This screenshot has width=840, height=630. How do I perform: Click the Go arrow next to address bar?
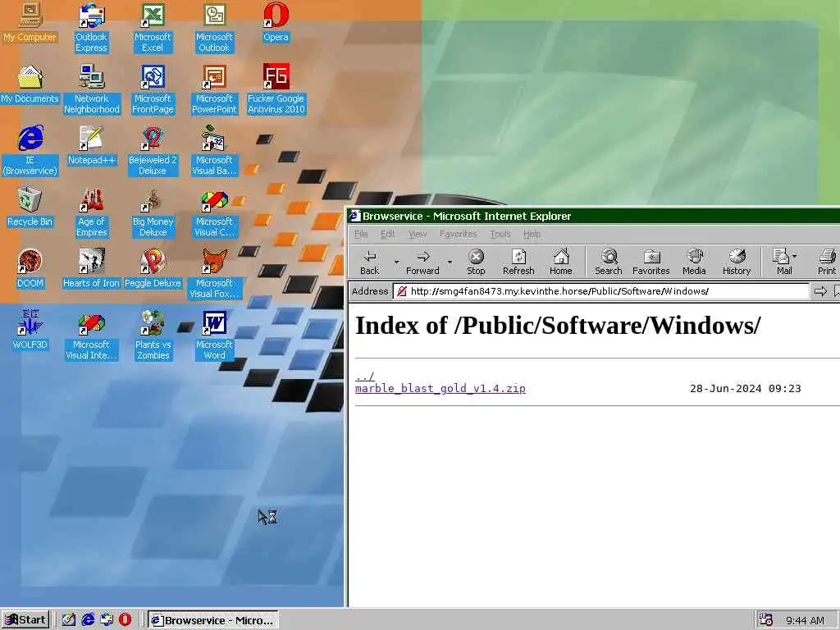[x=820, y=291]
